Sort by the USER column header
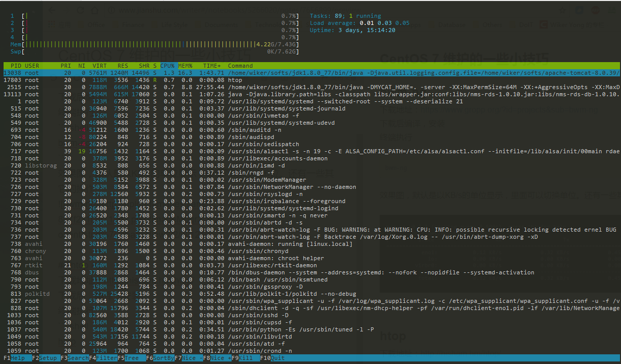621x364 pixels. (32, 66)
